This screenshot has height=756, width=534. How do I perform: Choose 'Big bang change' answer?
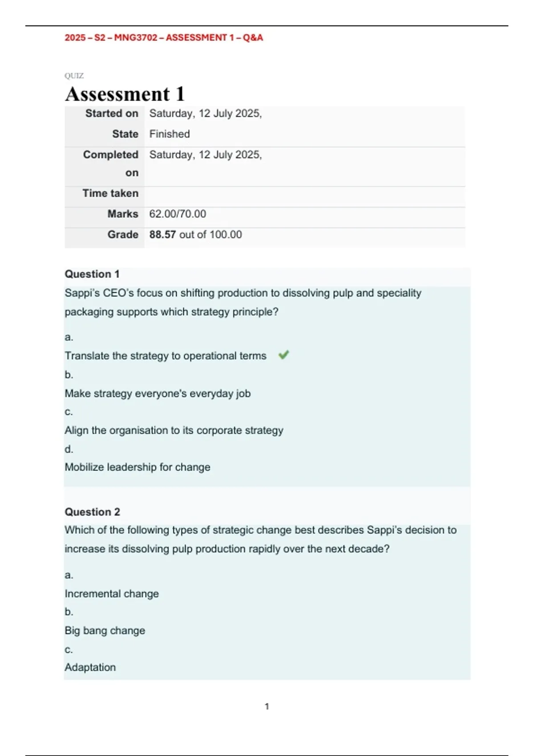click(105, 631)
